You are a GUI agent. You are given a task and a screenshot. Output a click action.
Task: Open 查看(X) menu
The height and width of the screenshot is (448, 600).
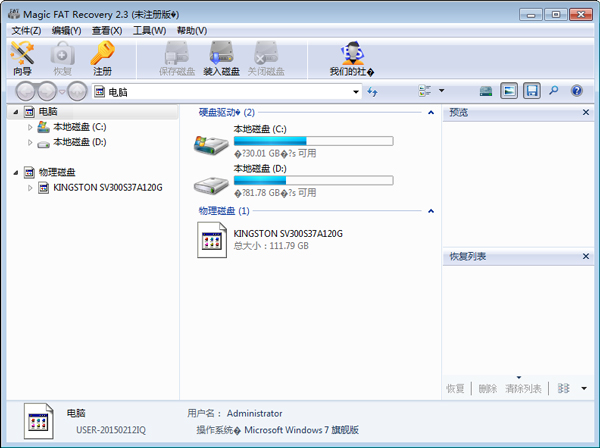point(107,31)
